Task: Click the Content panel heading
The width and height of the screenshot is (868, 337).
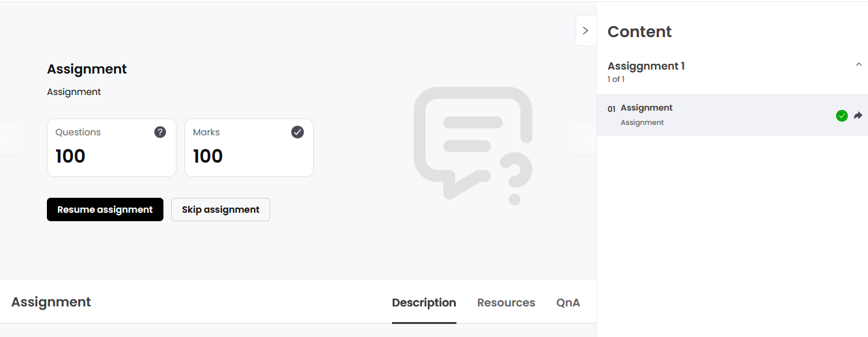Action: [x=639, y=32]
